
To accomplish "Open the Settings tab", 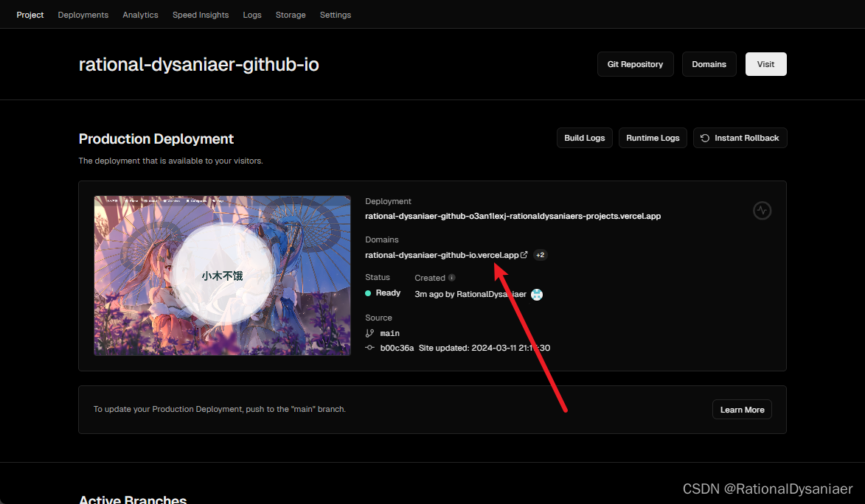I will 336,15.
